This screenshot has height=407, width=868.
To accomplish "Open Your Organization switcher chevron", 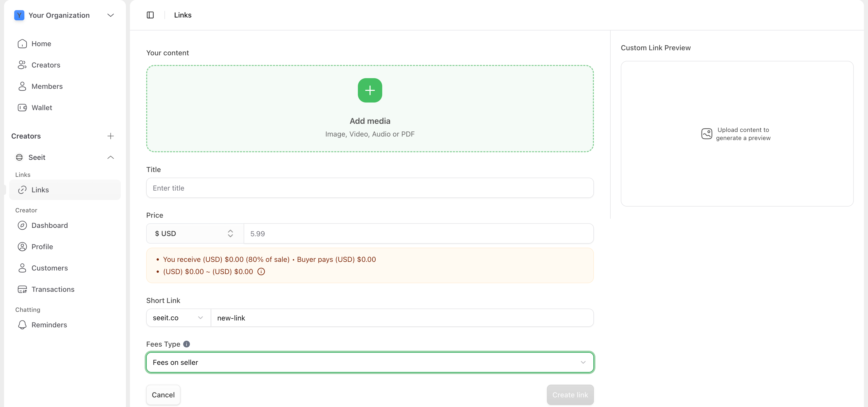I will coord(110,15).
